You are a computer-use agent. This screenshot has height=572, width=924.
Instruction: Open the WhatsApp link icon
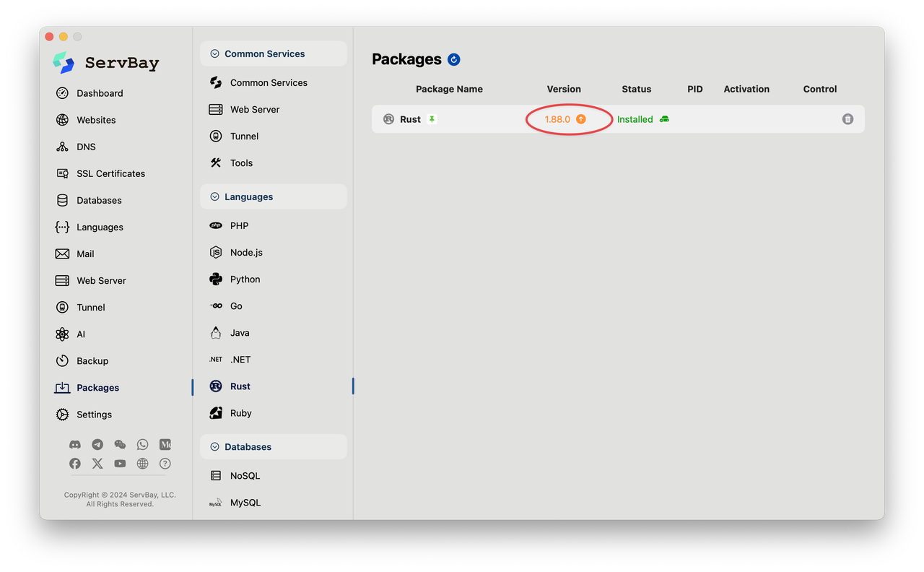pos(142,445)
